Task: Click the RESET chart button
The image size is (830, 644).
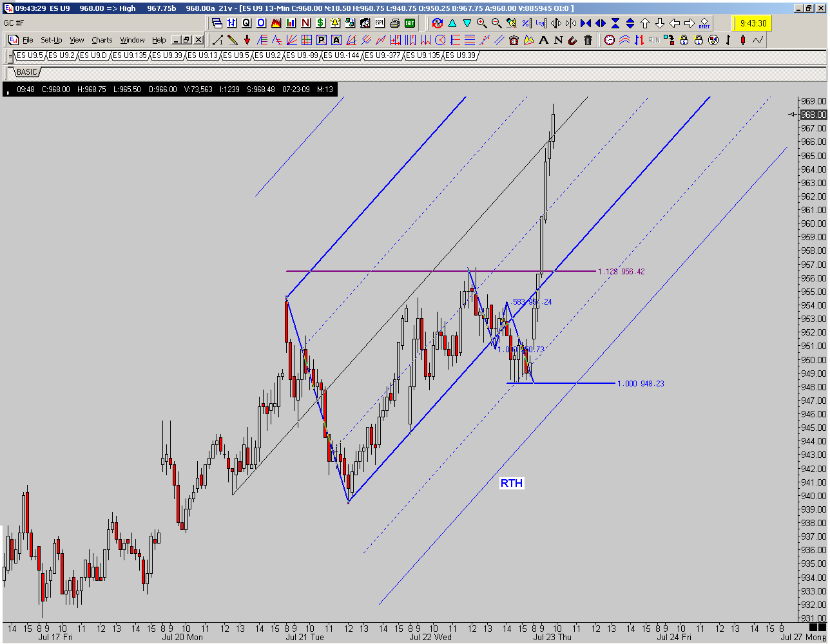Action: pyautogui.click(x=704, y=23)
